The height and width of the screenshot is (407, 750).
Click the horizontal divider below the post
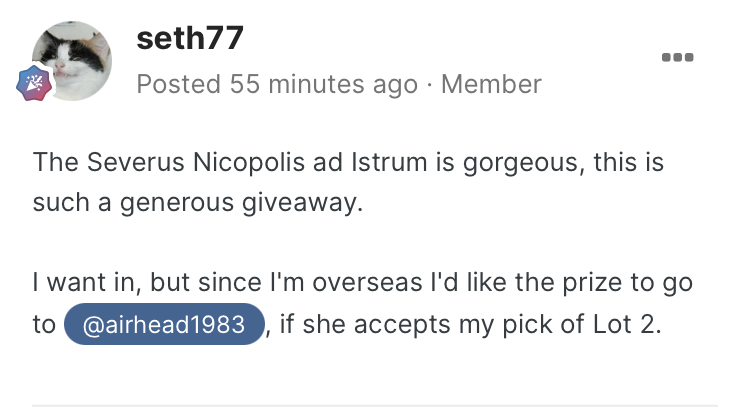(x=375, y=405)
